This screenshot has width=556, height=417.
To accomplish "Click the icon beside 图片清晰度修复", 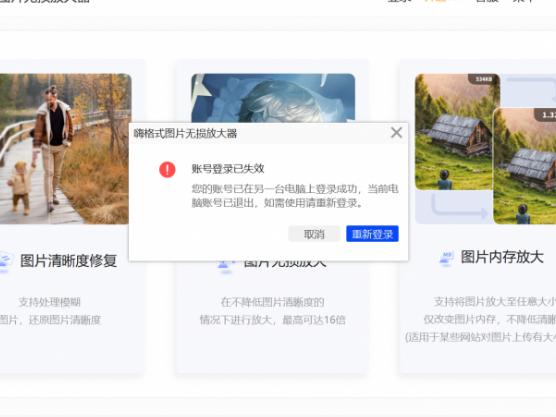I will point(6,262).
